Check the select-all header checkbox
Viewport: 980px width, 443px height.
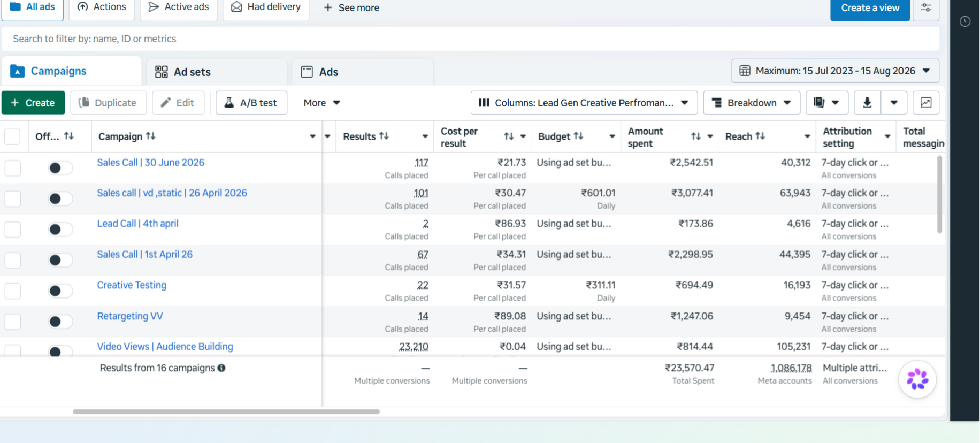(x=12, y=136)
